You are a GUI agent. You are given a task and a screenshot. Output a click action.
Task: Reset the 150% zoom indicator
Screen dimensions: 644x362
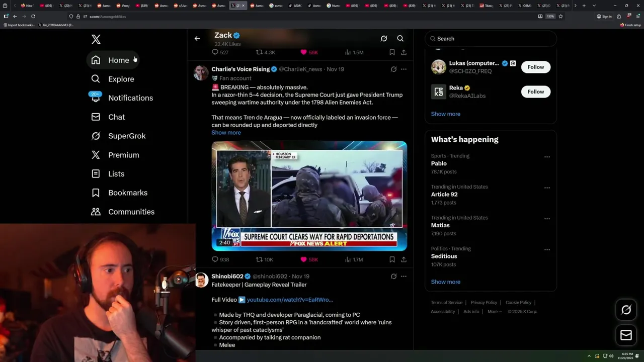click(550, 16)
